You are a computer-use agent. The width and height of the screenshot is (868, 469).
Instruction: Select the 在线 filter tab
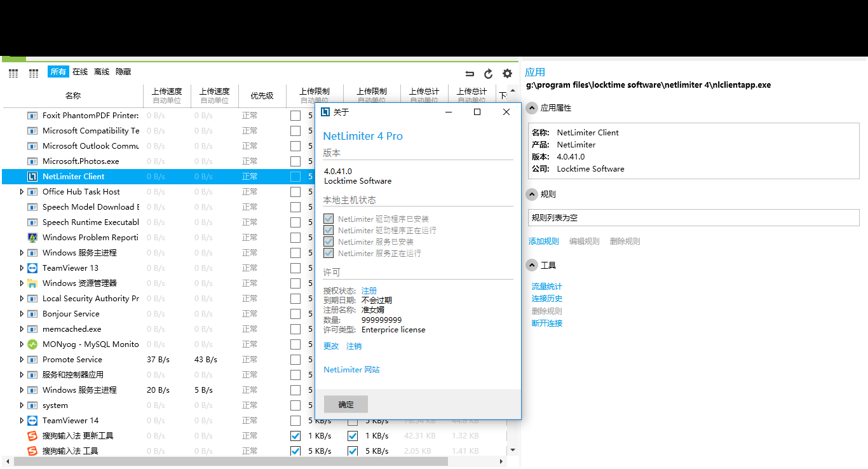click(x=80, y=72)
